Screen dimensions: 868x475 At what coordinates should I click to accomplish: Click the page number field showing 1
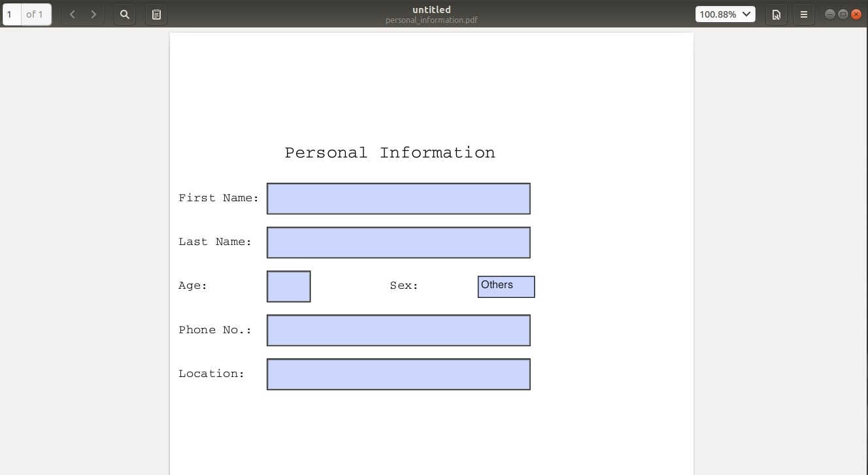coord(12,14)
